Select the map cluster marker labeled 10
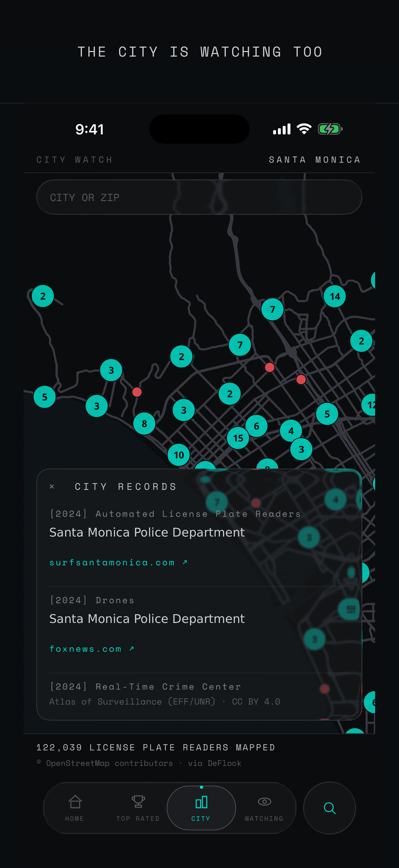The width and height of the screenshot is (399, 868). point(179,455)
